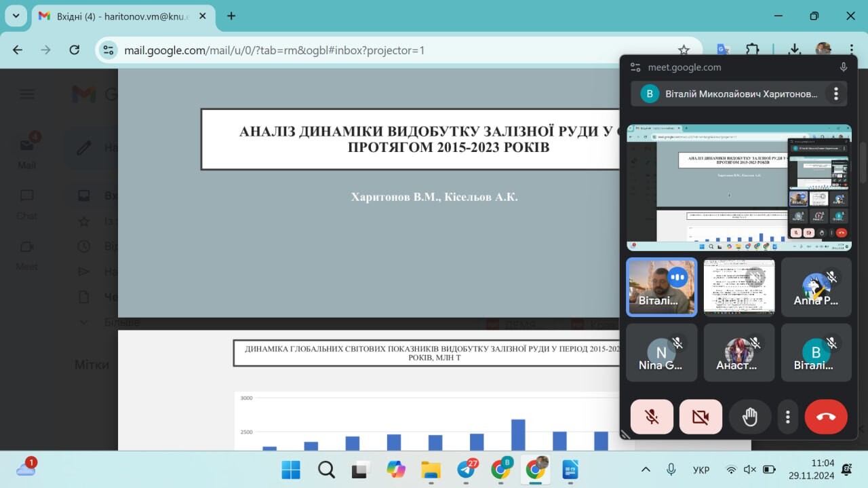Expand the tab search chevron
Screen dimensions: 868x488
coord(16,16)
